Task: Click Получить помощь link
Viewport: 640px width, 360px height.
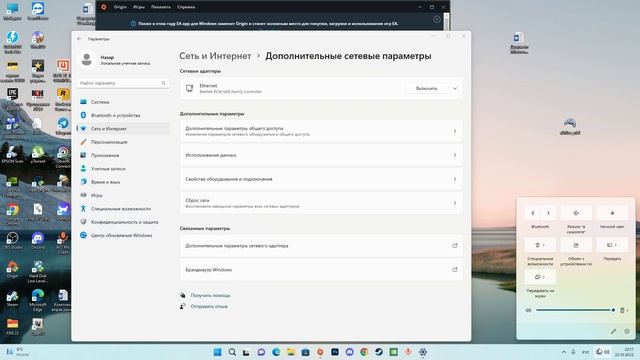Action: point(211,295)
